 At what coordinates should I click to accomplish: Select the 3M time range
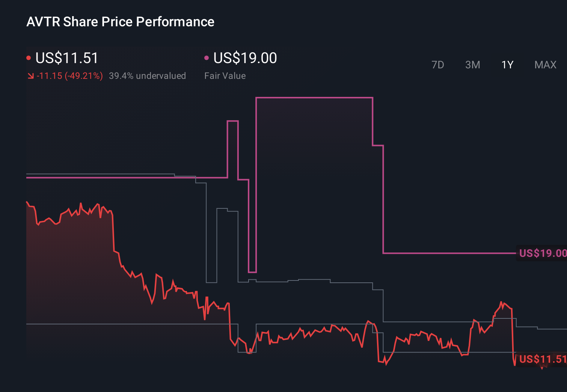click(x=472, y=65)
